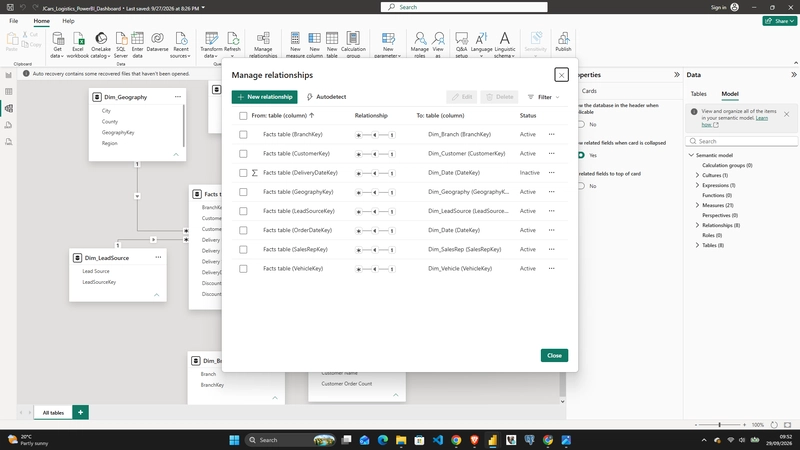Sort by From: table (column) header

[x=283, y=116]
